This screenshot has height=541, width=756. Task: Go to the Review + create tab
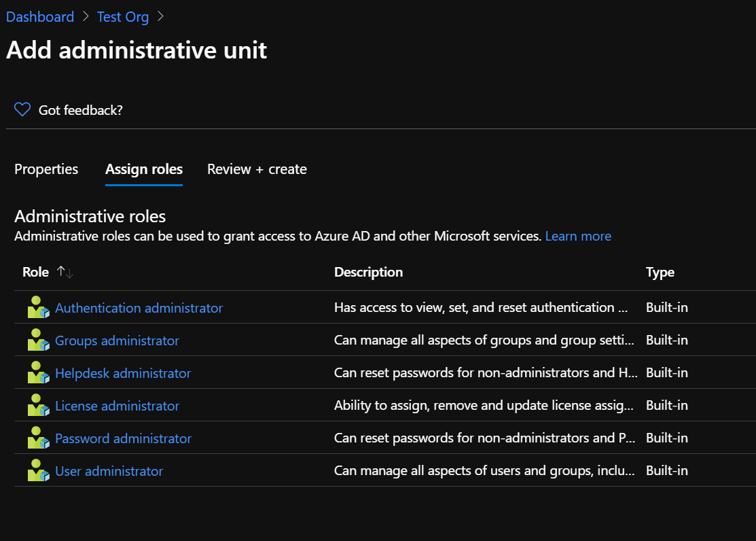tap(257, 169)
